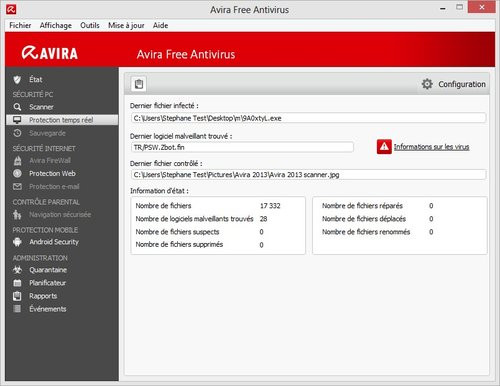Click the malware found count 28
The image size is (500, 386).
click(263, 219)
